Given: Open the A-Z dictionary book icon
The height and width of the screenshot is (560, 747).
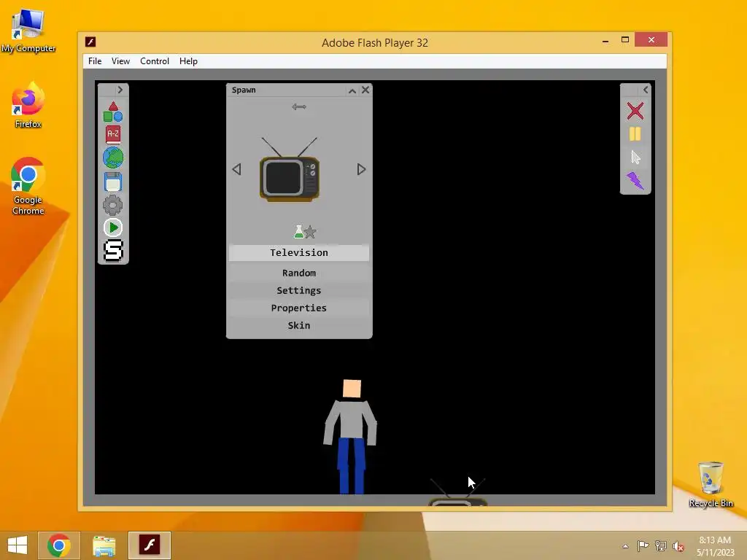Looking at the screenshot, I should click(113, 135).
